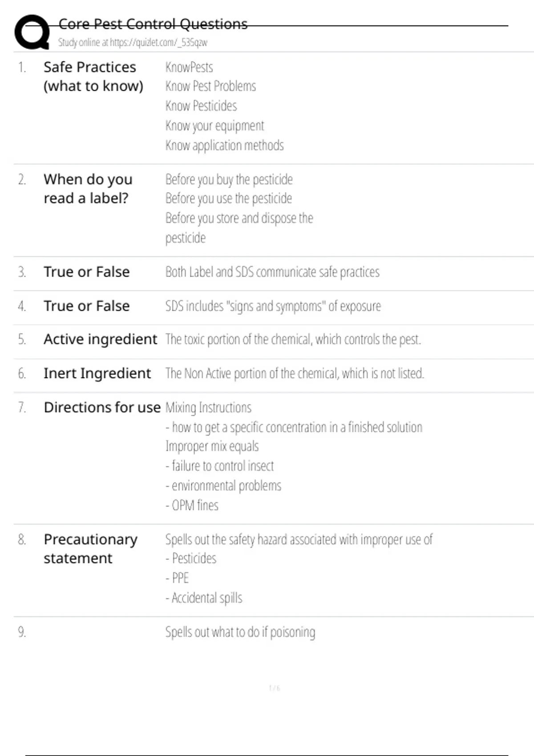Click the 'Accidental spills' line
The height and width of the screenshot is (756, 534).
[204, 598]
